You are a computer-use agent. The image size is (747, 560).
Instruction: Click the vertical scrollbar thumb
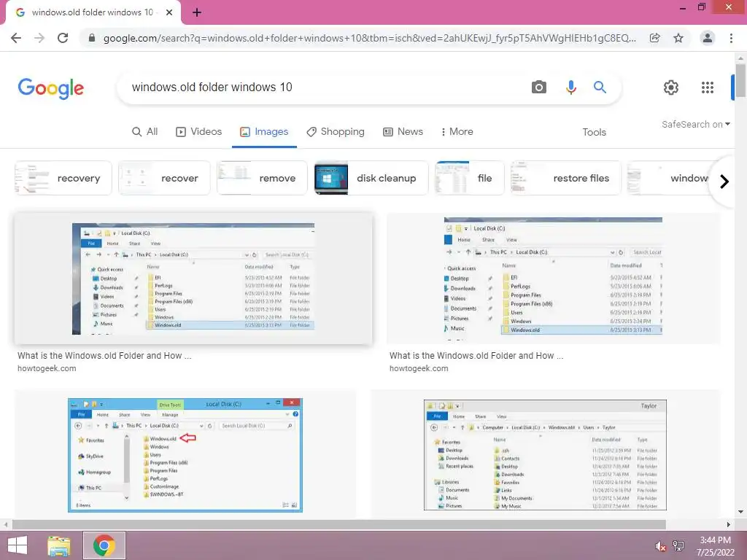[x=740, y=80]
